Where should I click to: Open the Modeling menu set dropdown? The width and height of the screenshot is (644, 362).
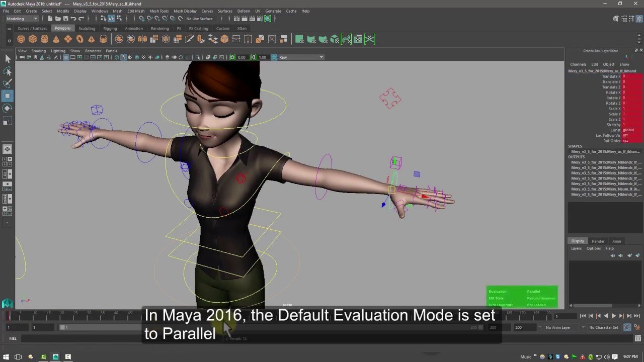point(22,19)
